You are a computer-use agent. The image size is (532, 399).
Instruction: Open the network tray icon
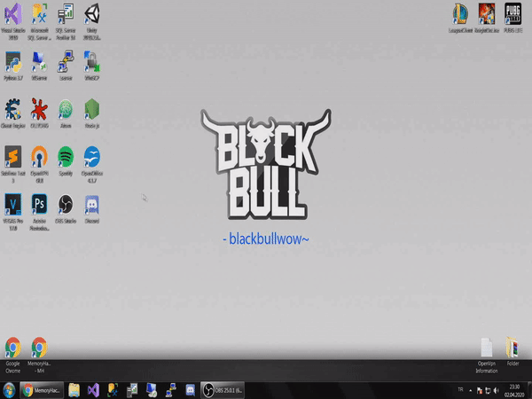488,390
